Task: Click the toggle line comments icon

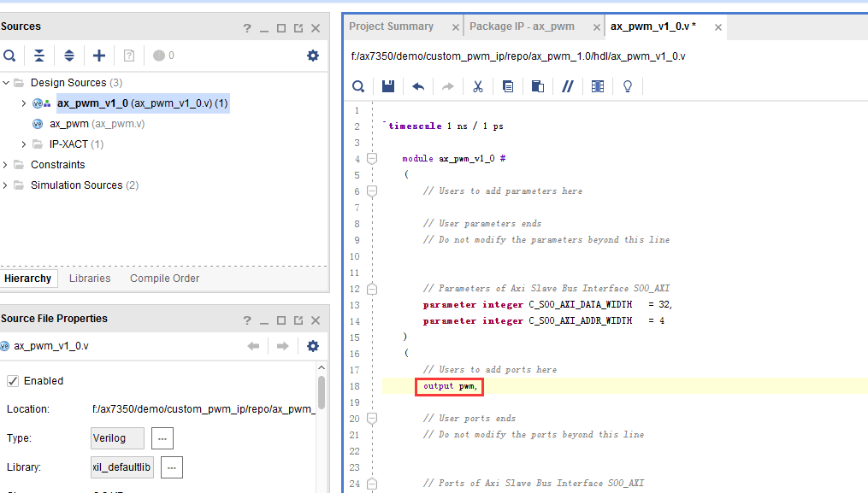Action: 568,86
